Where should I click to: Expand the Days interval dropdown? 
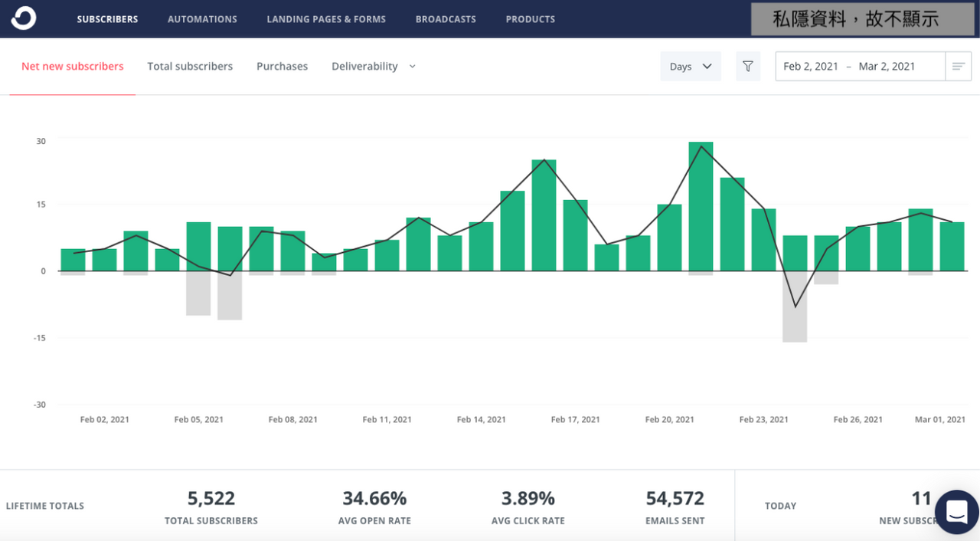[x=691, y=67]
